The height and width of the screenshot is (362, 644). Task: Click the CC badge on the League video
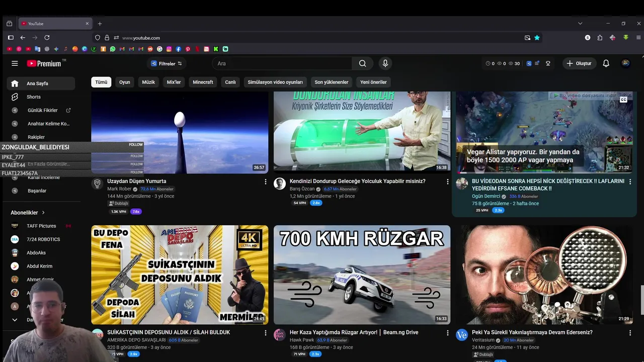(623, 100)
